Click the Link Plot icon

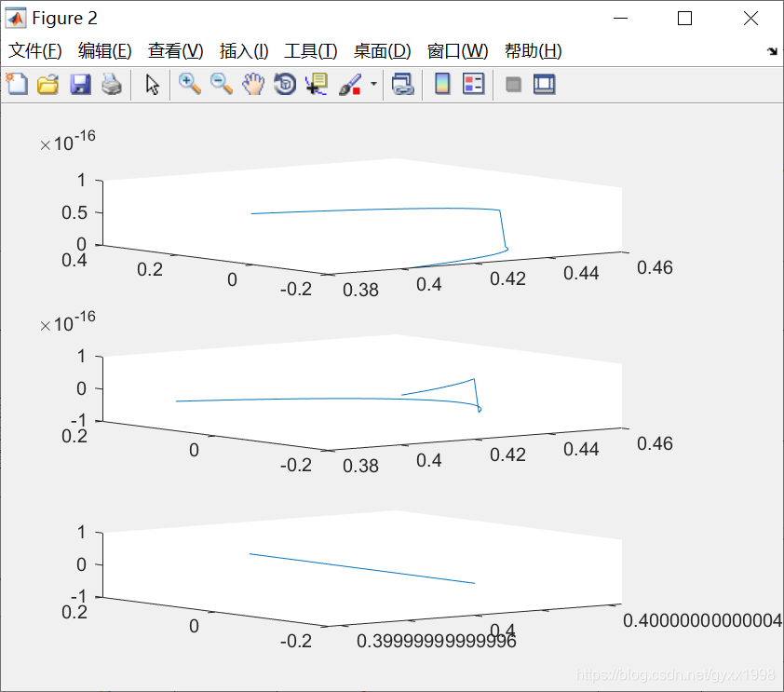click(x=403, y=84)
